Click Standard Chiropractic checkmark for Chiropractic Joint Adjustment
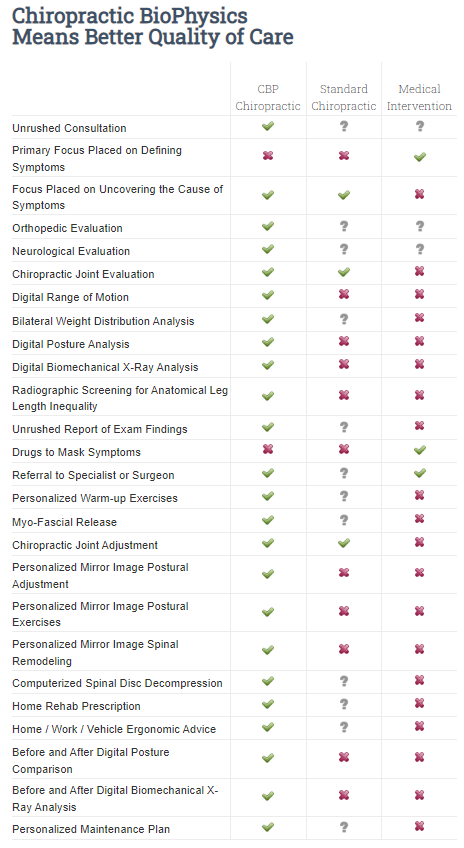464x848 pixels. coord(344,544)
